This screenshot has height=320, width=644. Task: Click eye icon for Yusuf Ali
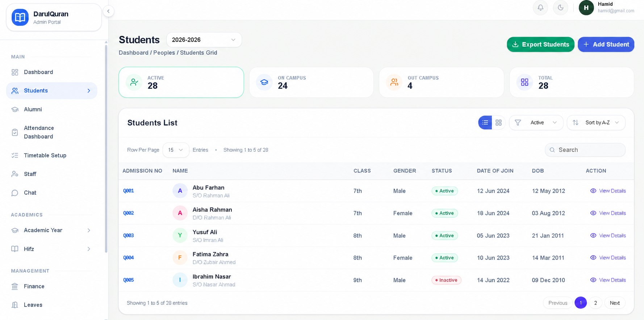593,235
